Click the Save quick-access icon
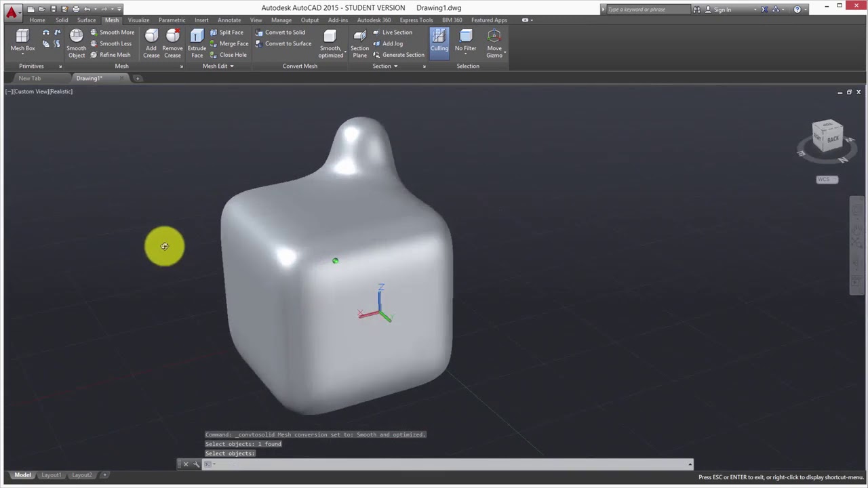The height and width of the screenshot is (488, 868). (53, 9)
